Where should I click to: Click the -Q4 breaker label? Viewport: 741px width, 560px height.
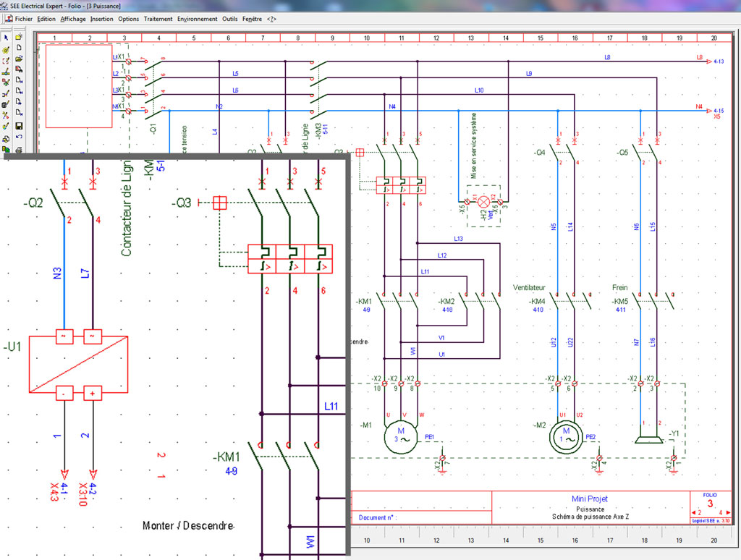click(x=539, y=152)
